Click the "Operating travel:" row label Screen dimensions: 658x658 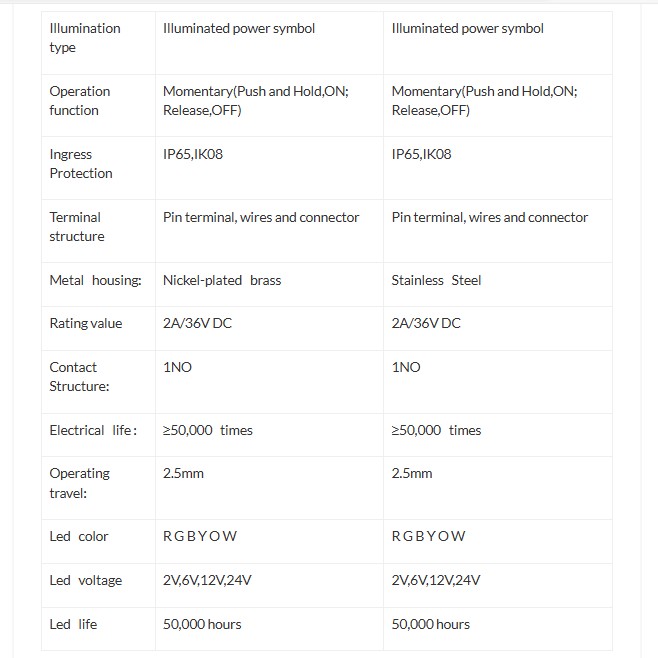[79, 483]
